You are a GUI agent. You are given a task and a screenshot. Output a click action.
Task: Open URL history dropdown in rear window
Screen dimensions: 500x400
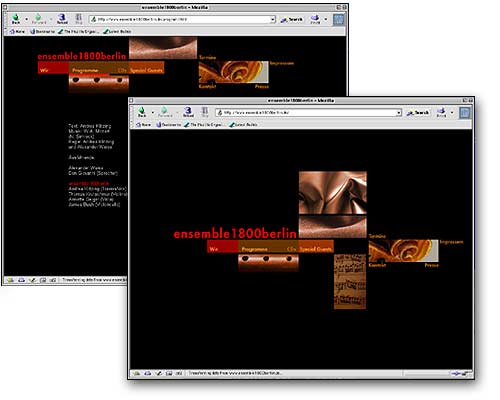tap(273, 20)
